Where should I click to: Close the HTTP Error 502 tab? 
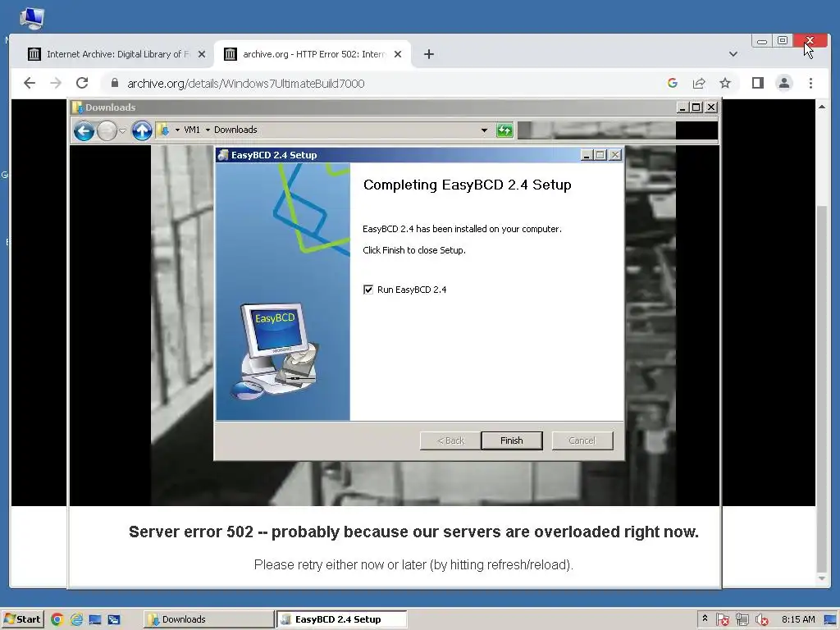(x=398, y=54)
